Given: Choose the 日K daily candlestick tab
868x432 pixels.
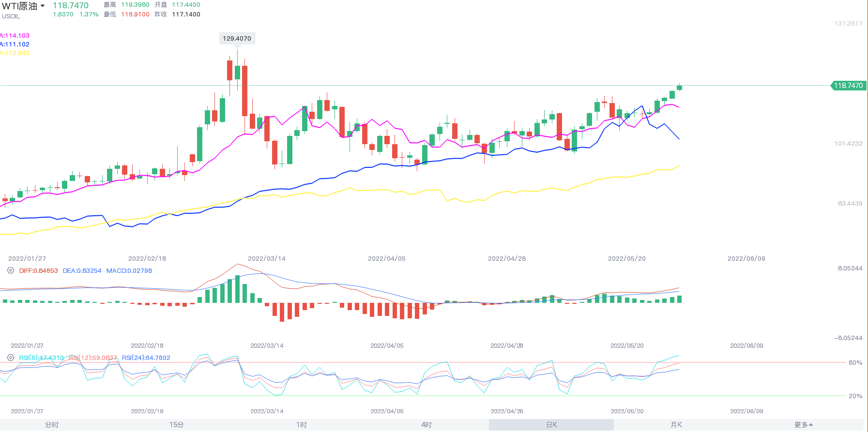Looking at the screenshot, I should pyautogui.click(x=551, y=425).
